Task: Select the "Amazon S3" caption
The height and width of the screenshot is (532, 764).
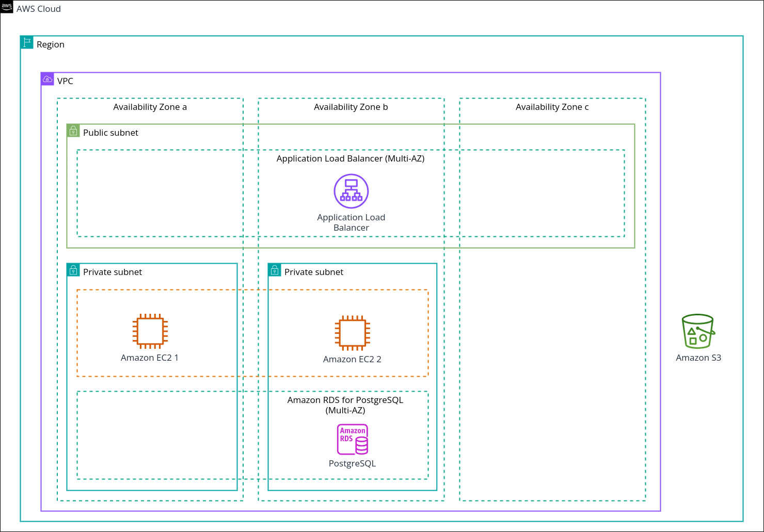Action: coord(698,358)
